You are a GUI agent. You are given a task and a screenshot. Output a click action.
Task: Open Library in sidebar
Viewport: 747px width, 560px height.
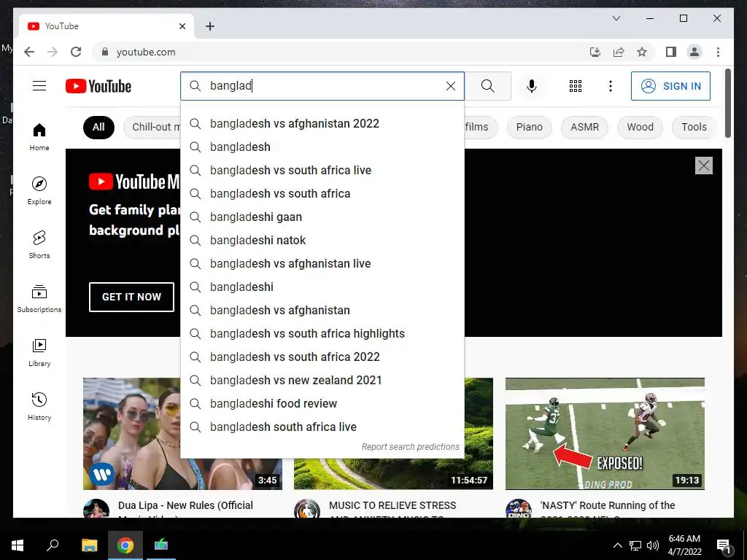pos(39,352)
